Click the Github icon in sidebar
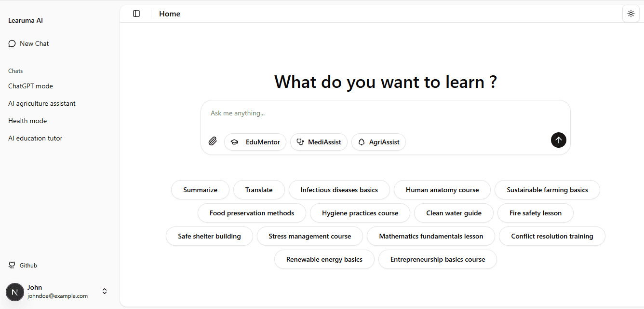 (x=12, y=265)
